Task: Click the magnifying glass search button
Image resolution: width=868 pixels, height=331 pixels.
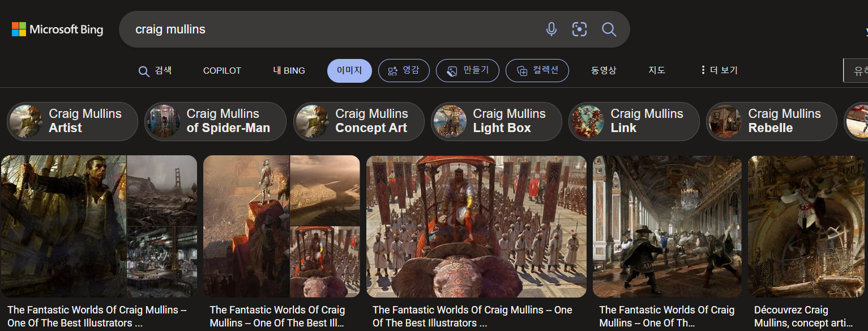Action: (609, 29)
